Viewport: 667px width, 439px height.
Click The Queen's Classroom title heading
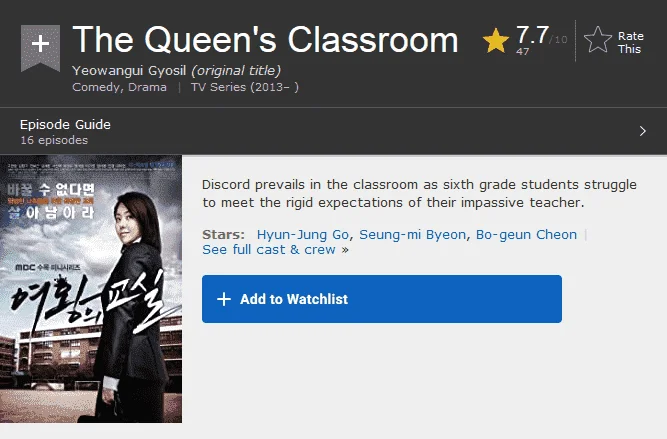click(265, 40)
